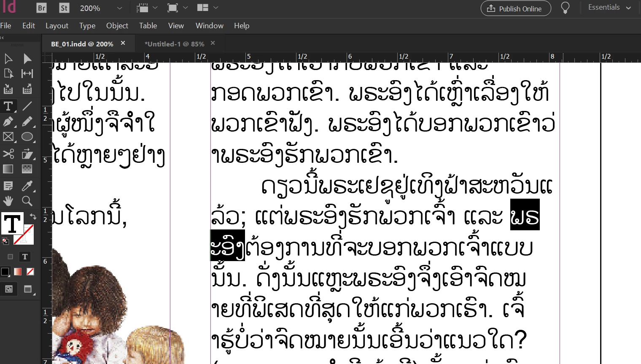The image size is (641, 364).
Task: Close the BE_01.indd tab
Action: point(123,43)
